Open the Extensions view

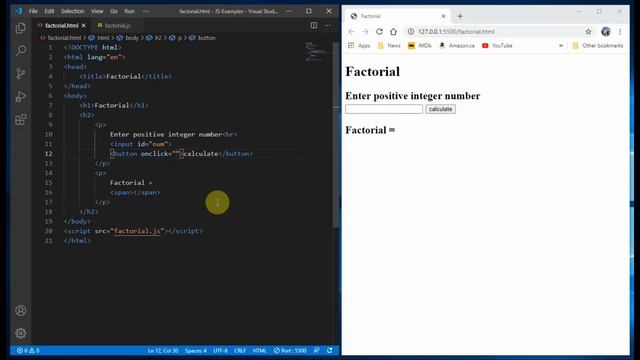pos(21,120)
